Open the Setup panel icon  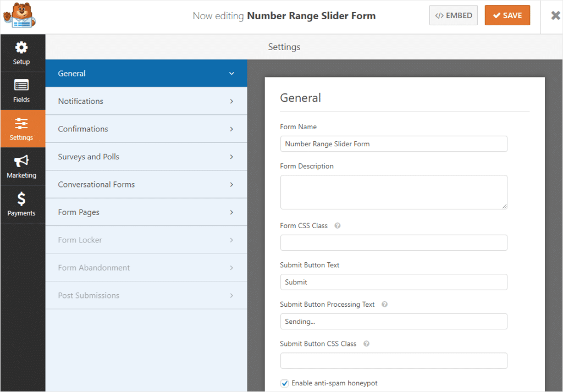coord(22,52)
